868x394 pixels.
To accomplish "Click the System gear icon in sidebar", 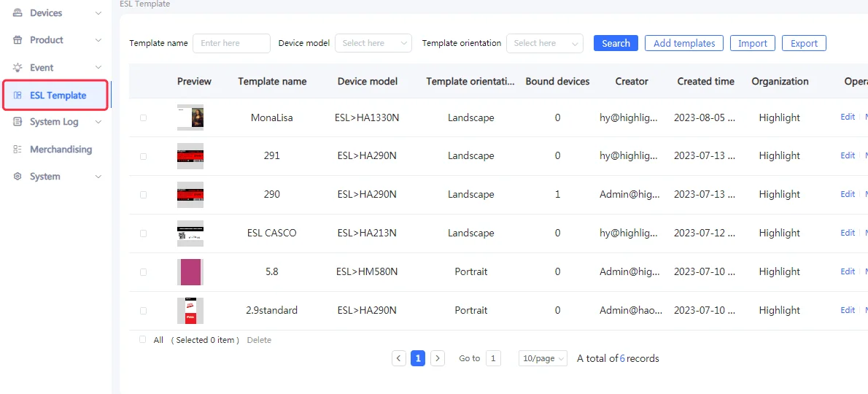I will point(18,177).
